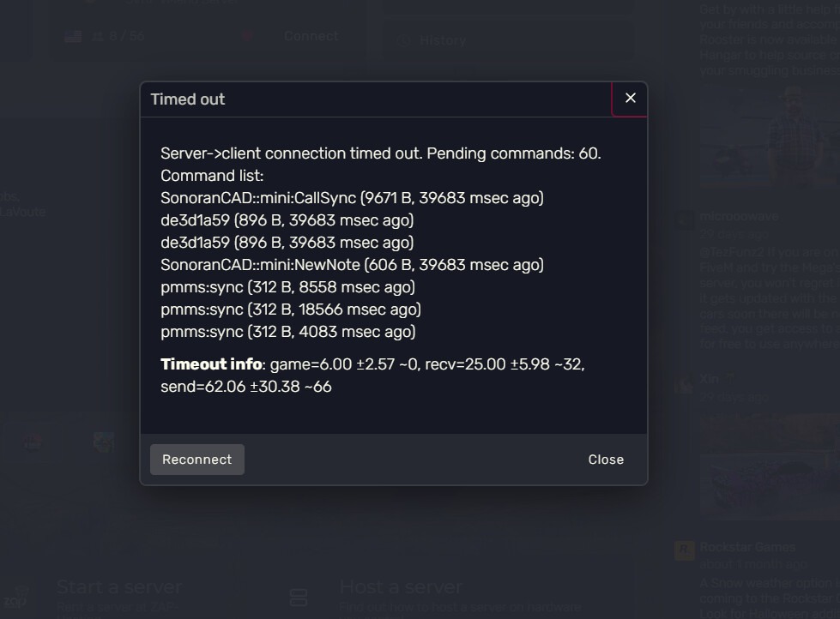Image resolution: width=840 pixels, height=619 pixels.
Task: Click the Rockstar Games avatar icon
Action: (684, 550)
